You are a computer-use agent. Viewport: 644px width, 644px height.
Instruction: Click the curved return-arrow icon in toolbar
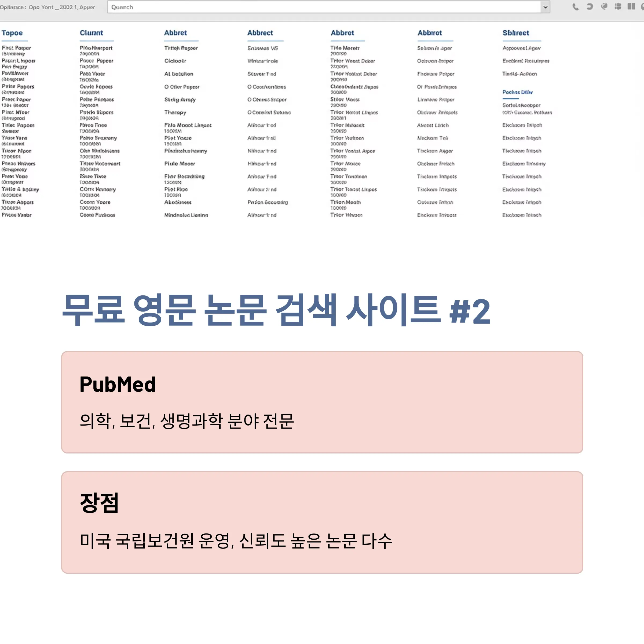coord(590,6)
